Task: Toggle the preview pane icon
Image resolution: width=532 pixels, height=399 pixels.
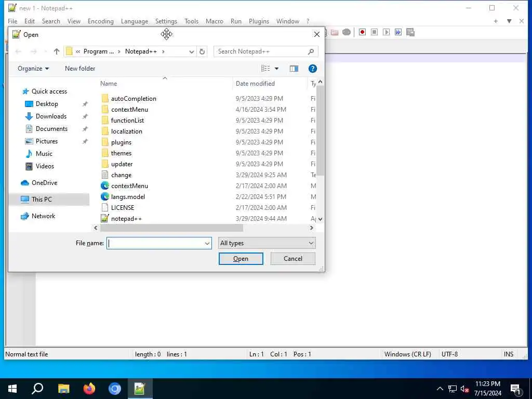Action: [x=294, y=69]
